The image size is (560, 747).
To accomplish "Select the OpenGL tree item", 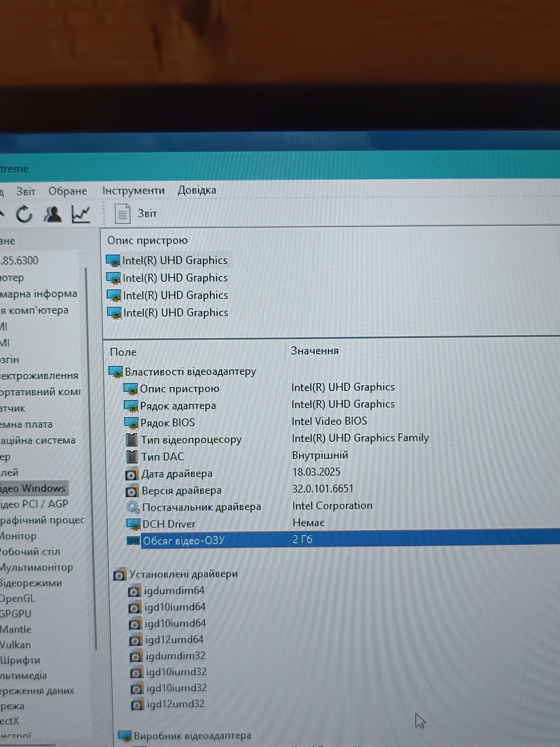I will coord(18,599).
